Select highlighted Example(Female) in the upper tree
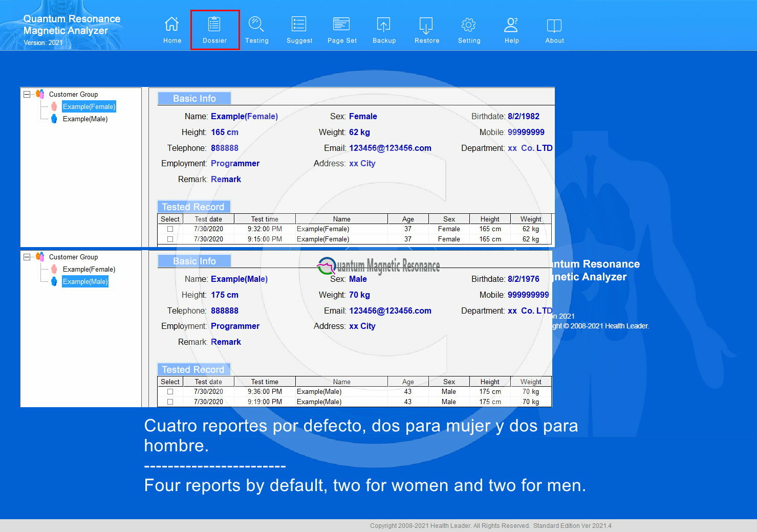This screenshot has width=757, height=532. point(89,106)
